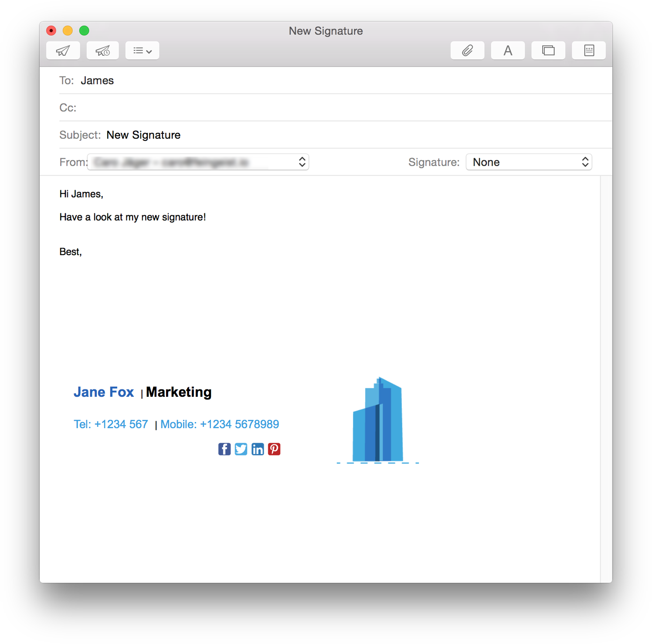Click the Mobile: +1234 5678989 link

pos(220,424)
